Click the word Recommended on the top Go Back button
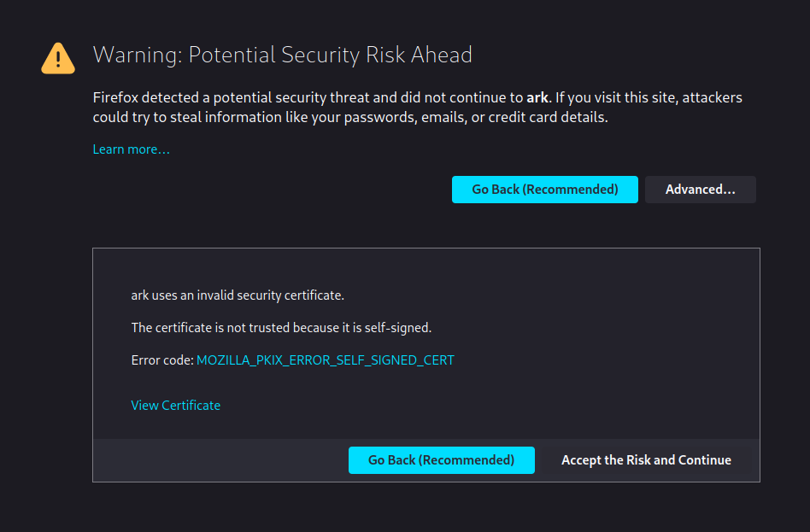810x532 pixels. coord(570,190)
